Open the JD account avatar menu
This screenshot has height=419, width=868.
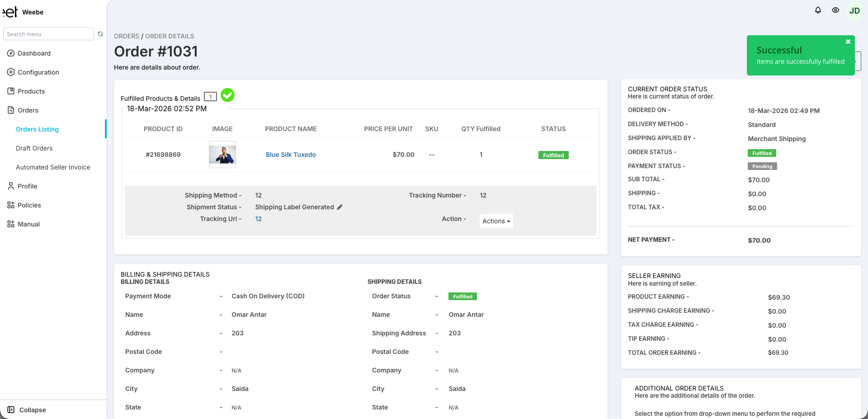pyautogui.click(x=855, y=10)
